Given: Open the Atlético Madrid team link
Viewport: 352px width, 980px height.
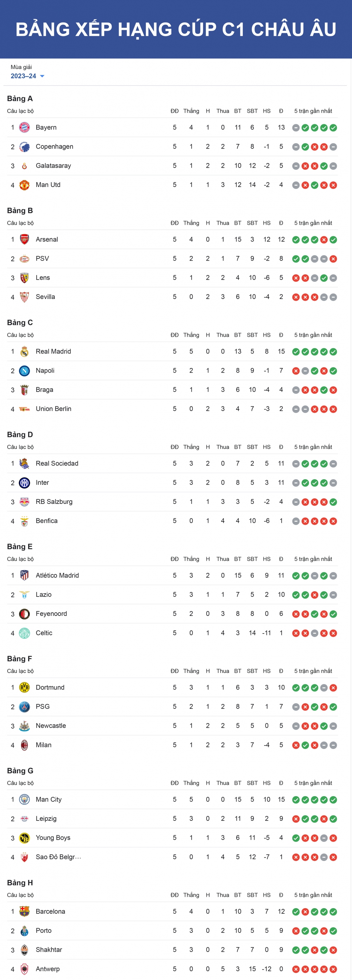Looking at the screenshot, I should click(x=57, y=576).
